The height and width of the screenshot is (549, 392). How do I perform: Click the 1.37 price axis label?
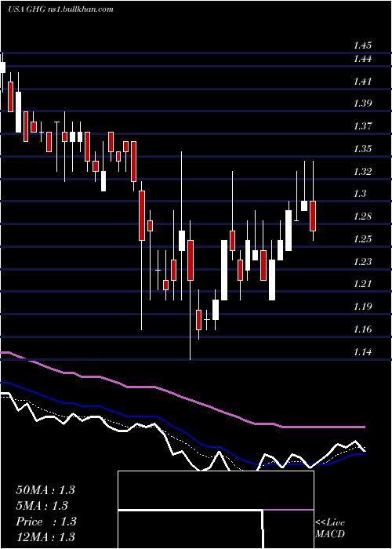click(x=362, y=126)
